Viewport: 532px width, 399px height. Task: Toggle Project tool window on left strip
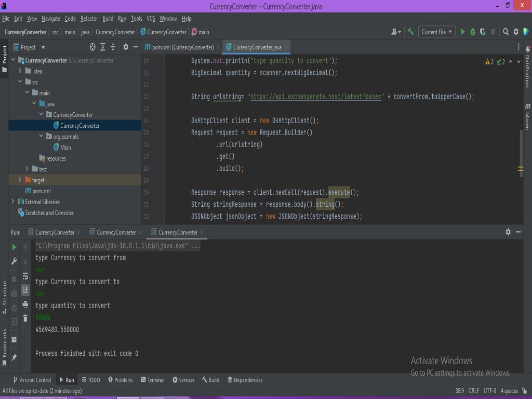4,58
